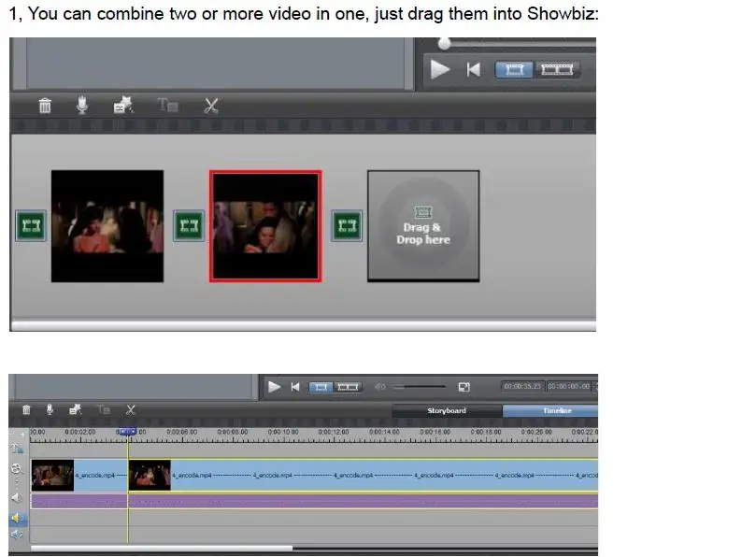Click the 0:00:18.00 mark on the ruler

point(486,432)
